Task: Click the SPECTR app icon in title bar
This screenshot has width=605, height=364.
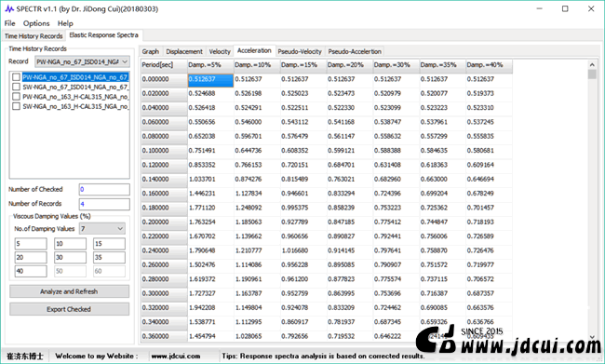Action: 9,9
